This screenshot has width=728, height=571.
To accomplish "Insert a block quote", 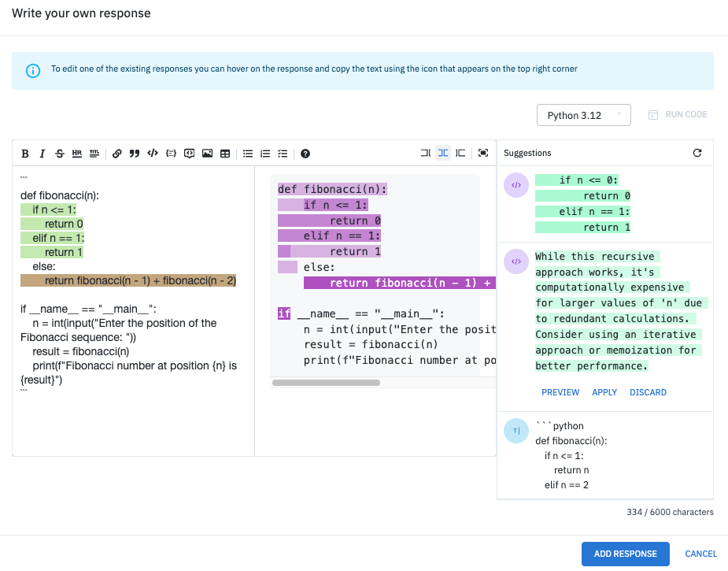I will pyautogui.click(x=135, y=154).
